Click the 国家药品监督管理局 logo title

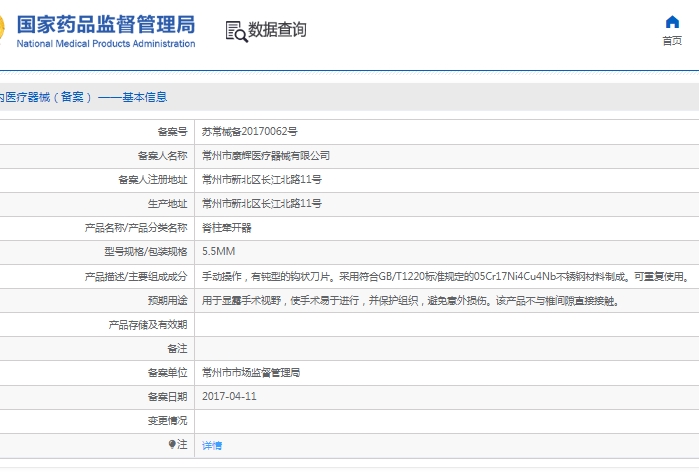click(106, 24)
